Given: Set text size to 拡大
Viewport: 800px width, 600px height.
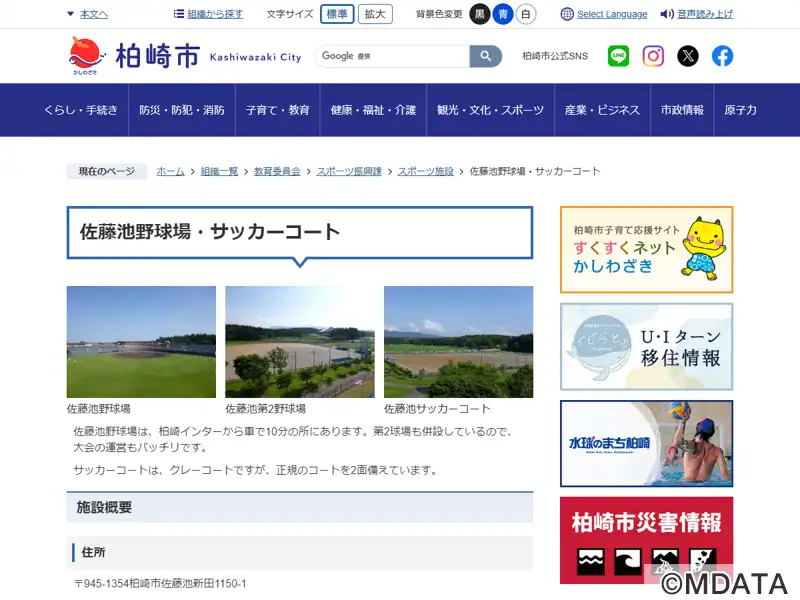Looking at the screenshot, I should click(x=376, y=14).
